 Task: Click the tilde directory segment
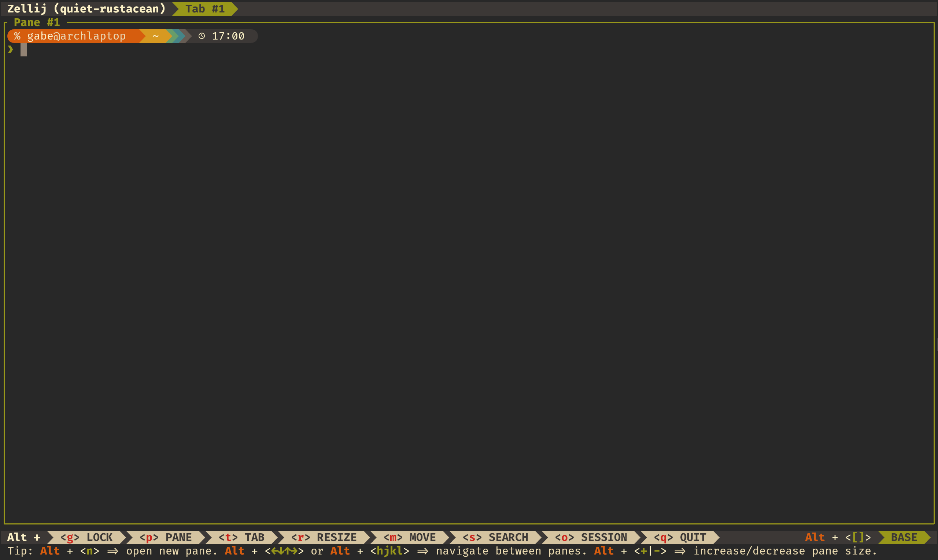tap(155, 36)
